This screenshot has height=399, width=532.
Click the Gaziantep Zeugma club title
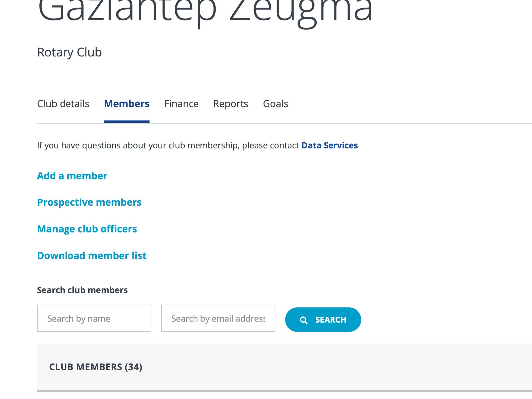[205, 10]
